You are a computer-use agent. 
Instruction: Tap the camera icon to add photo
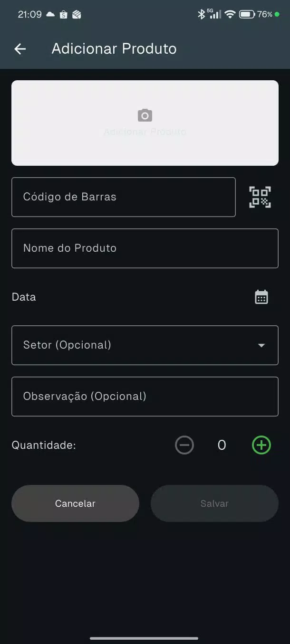(x=145, y=115)
